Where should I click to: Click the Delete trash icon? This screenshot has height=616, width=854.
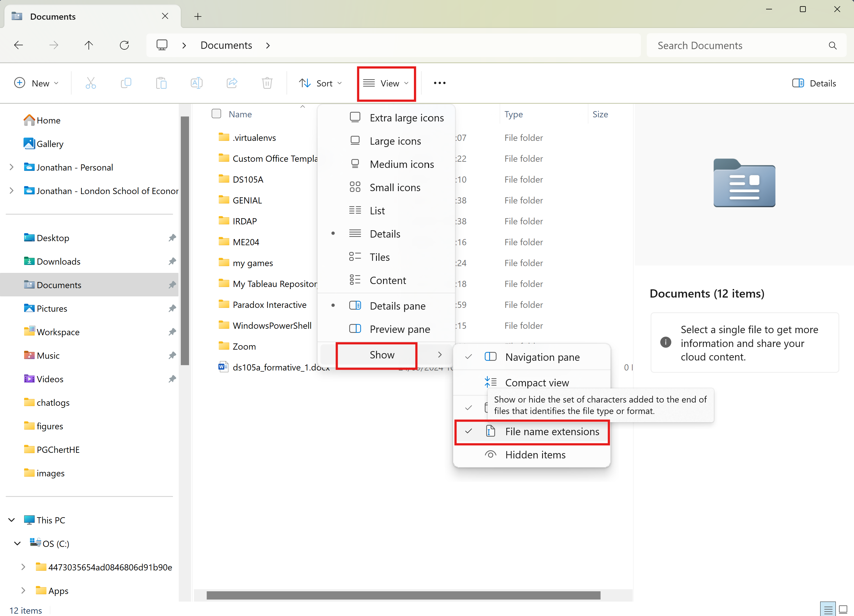coord(267,83)
